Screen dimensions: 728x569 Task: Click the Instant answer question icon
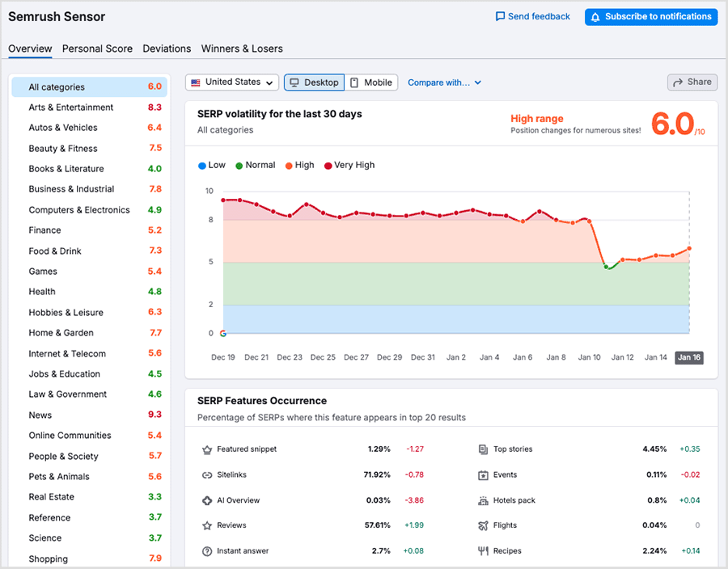tap(207, 551)
